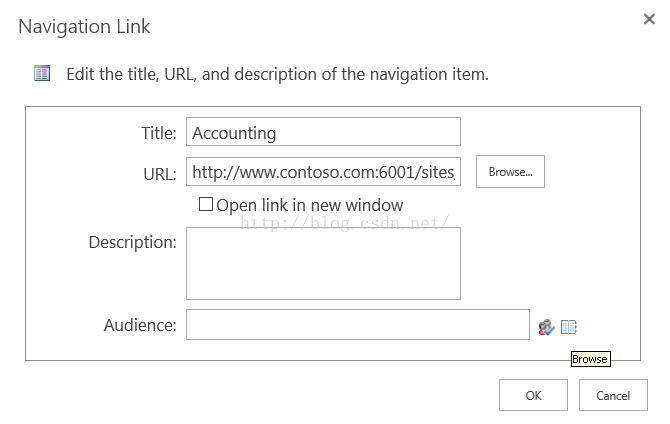Click the Open link in new window text
This screenshot has height=424, width=670.
pyautogui.click(x=310, y=205)
